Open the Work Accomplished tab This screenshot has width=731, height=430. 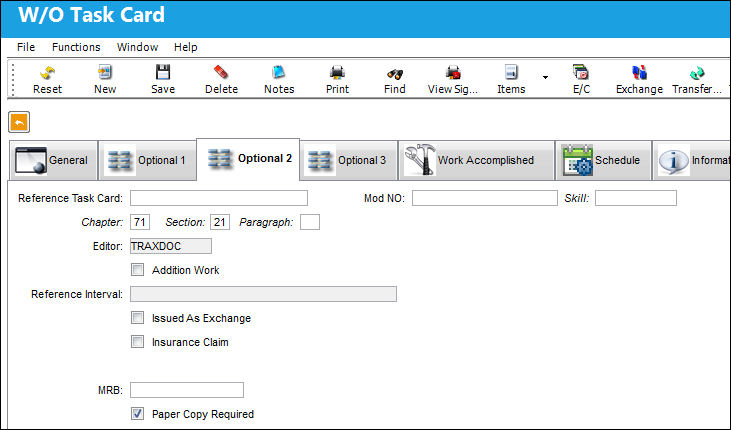[x=476, y=160]
